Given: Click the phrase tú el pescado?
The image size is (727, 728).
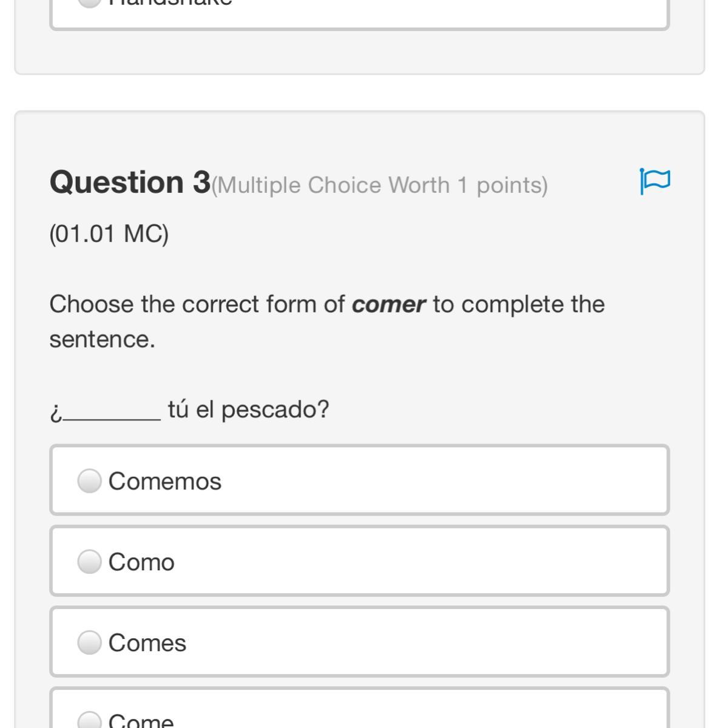Looking at the screenshot, I should click(248, 409).
